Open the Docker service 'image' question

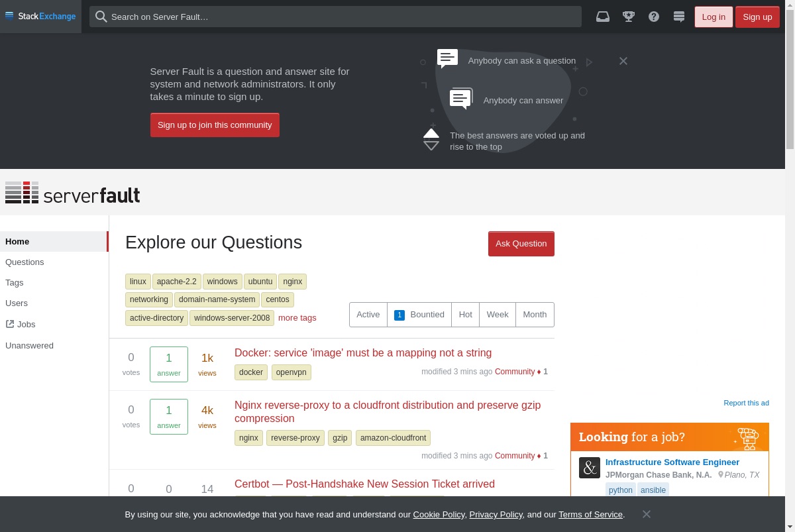tap(363, 353)
